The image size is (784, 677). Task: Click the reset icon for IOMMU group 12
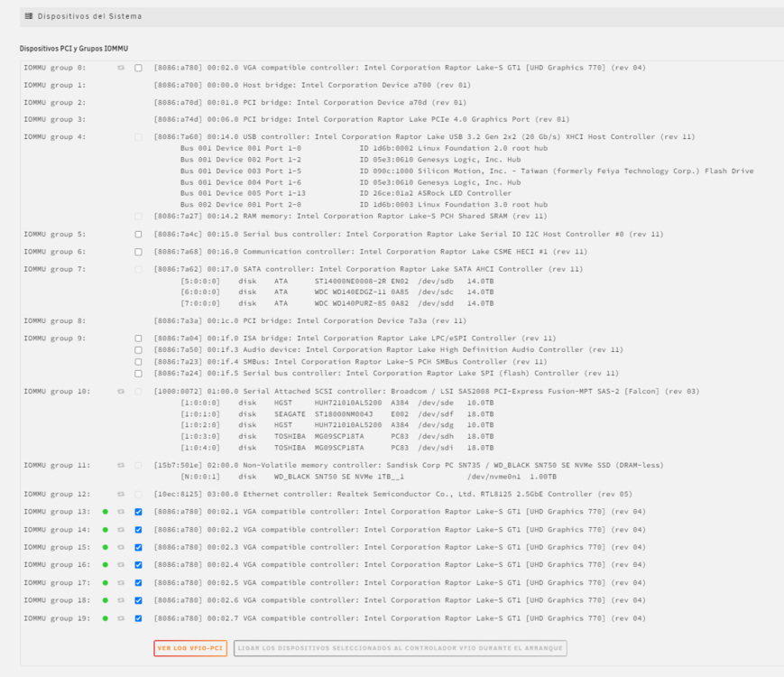tap(121, 494)
